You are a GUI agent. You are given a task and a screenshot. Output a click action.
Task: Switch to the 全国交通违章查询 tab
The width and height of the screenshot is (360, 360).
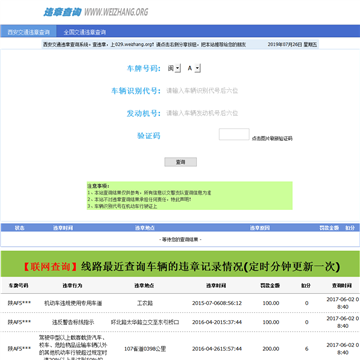coord(85,32)
